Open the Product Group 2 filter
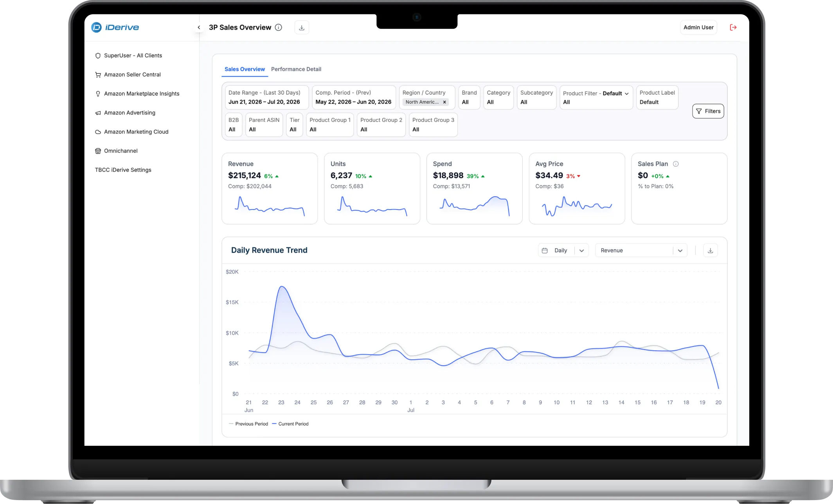Viewport: 833px width, 504px height. (381, 125)
